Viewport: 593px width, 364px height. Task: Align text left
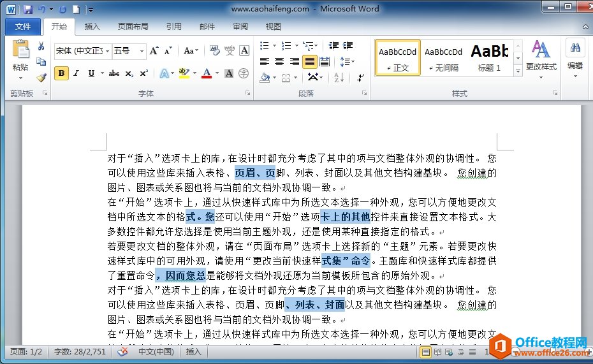pyautogui.click(x=265, y=61)
